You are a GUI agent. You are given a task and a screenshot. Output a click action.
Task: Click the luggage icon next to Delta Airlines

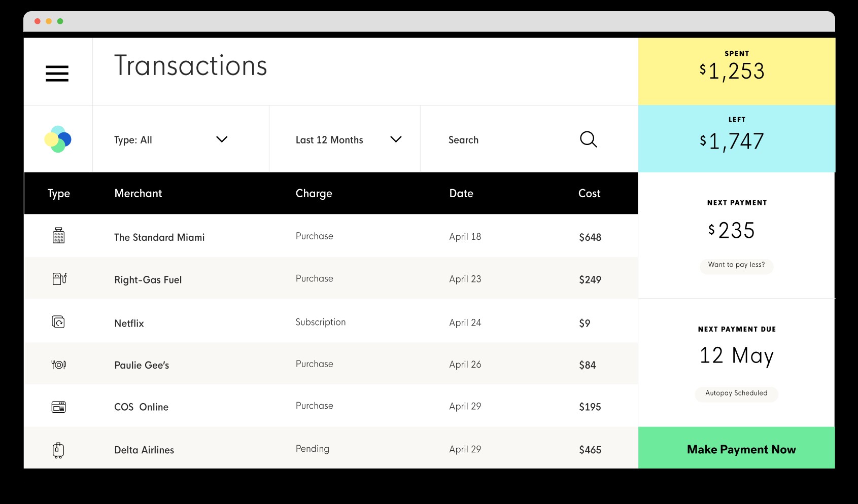coord(59,449)
